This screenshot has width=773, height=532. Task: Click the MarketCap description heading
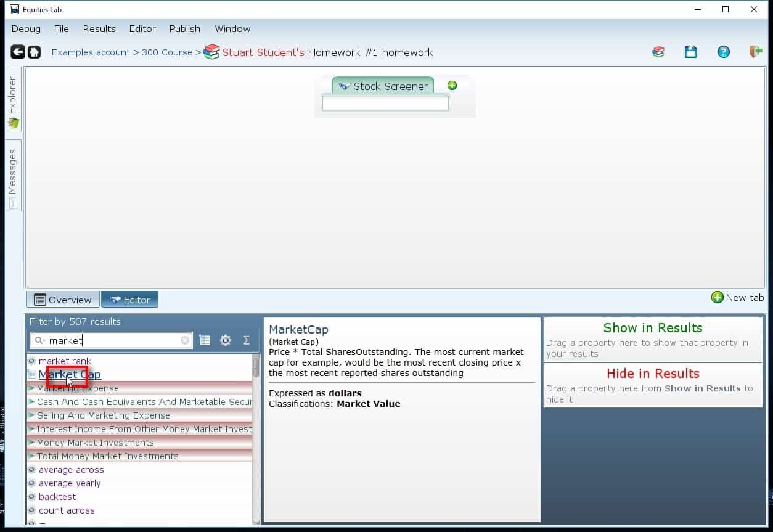click(298, 330)
